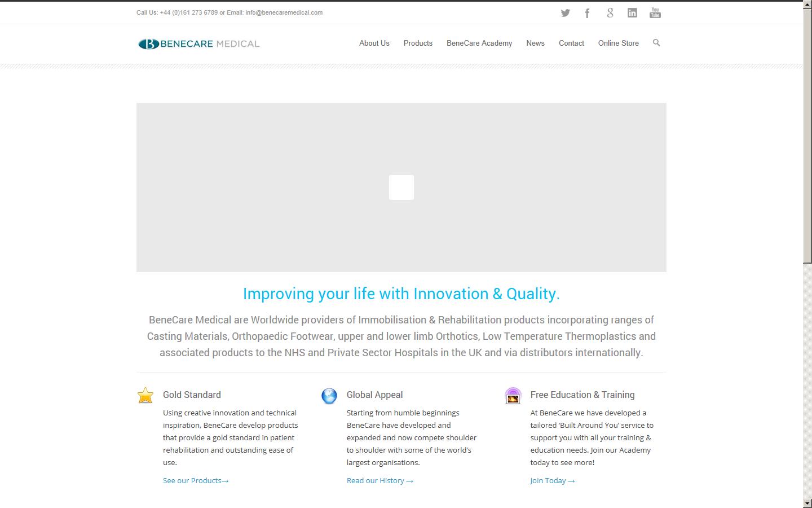Image resolution: width=812 pixels, height=508 pixels.
Task: Open the Products menu
Action: click(418, 43)
